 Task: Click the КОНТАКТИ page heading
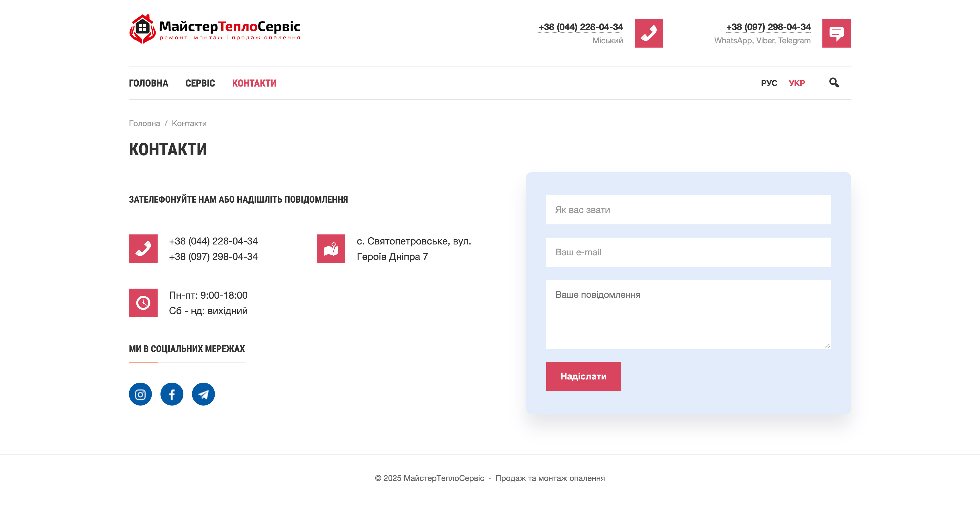(168, 150)
